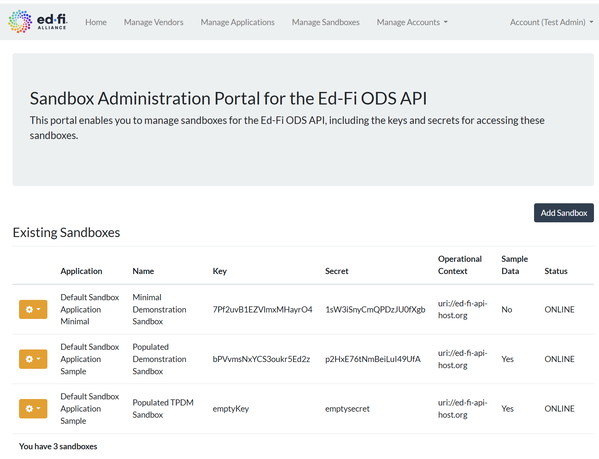Click the Name column header
Screen dimensions: 599x459
[143, 271]
